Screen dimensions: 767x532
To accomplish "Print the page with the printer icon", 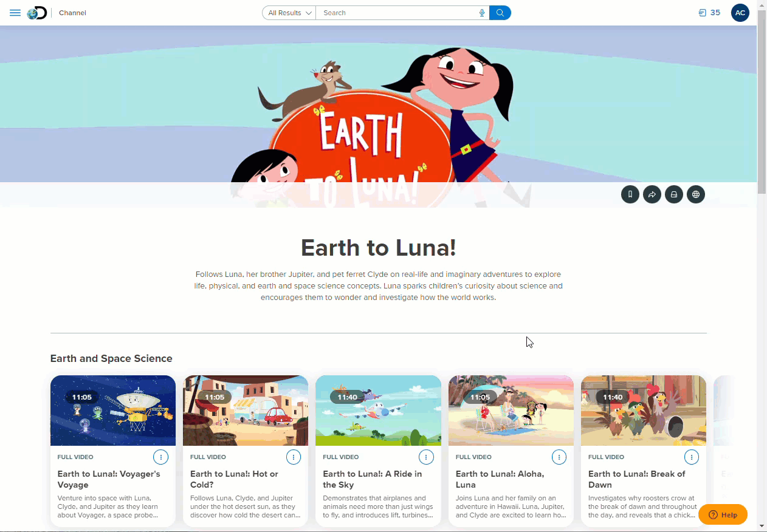I will tap(674, 194).
